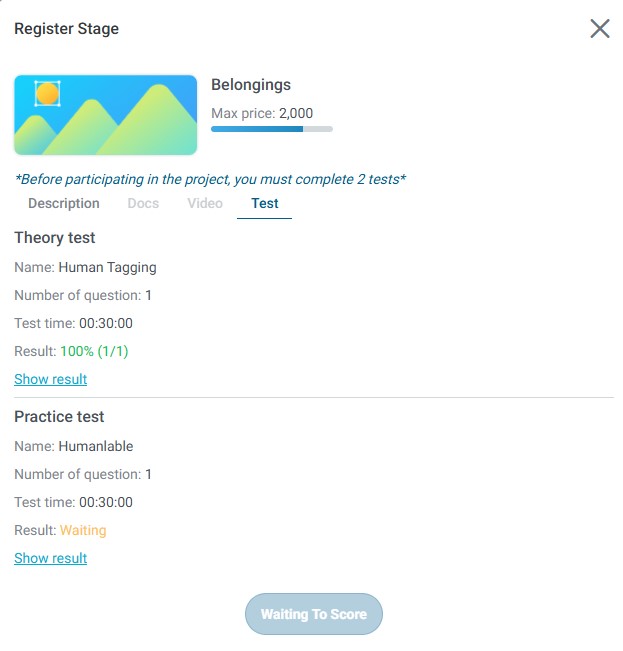The height and width of the screenshot is (651, 623).
Task: Click the green 100% (1/1) result
Action: point(94,351)
